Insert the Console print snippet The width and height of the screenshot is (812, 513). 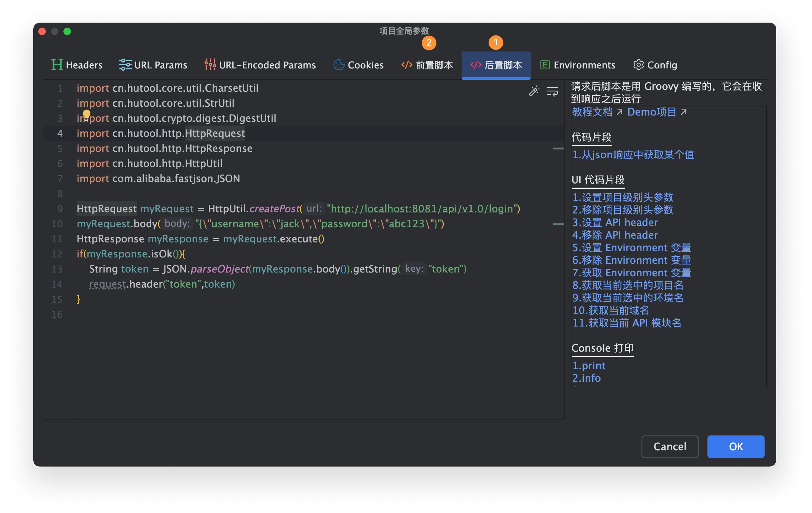coord(589,365)
